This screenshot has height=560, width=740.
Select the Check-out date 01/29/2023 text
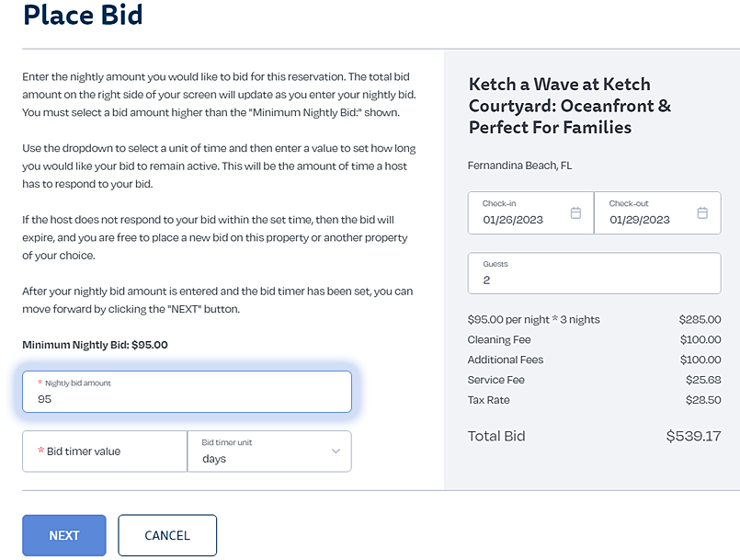tap(639, 220)
